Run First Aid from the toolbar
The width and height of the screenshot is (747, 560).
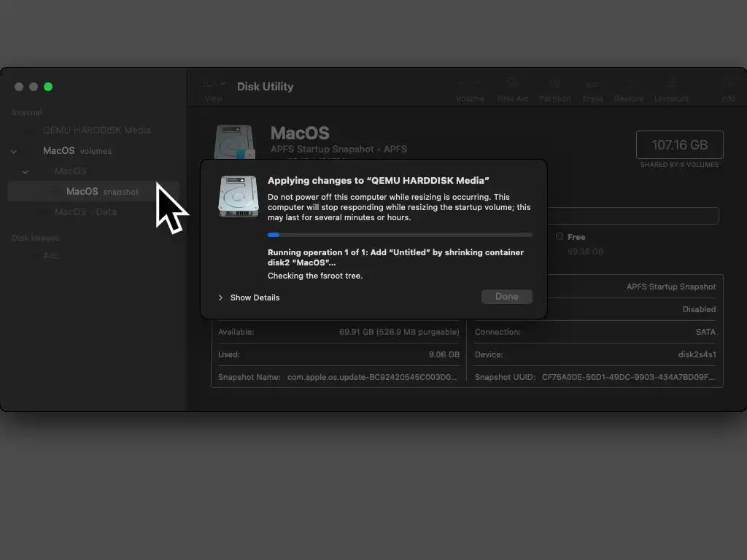click(513, 90)
